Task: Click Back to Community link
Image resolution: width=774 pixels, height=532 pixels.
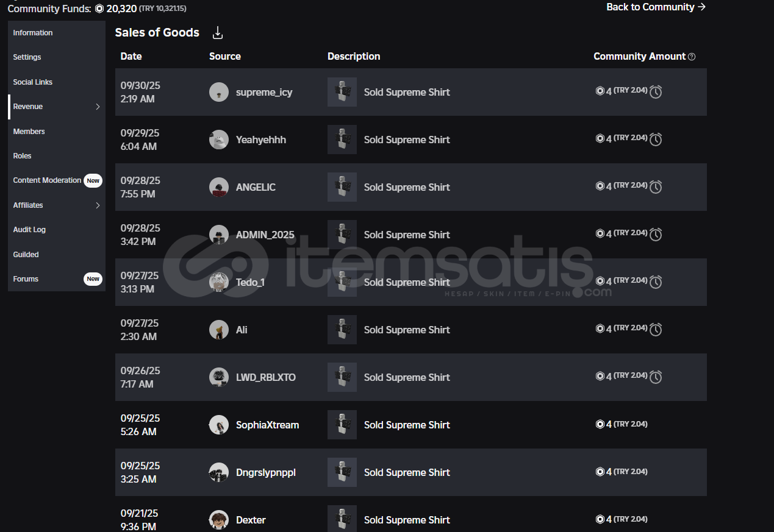Action: pos(656,7)
